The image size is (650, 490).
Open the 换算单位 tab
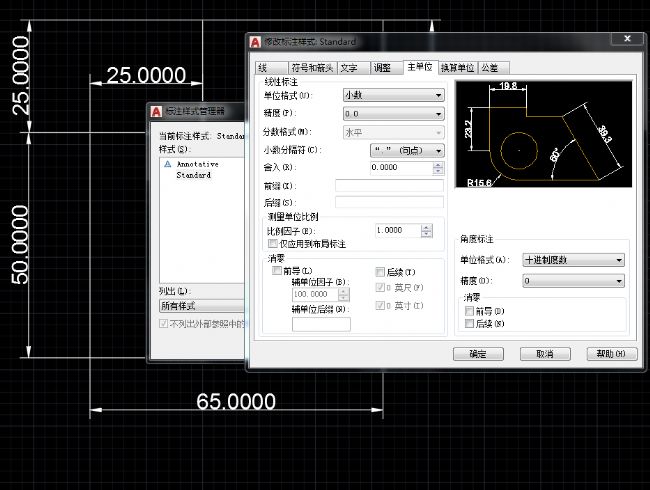click(x=458, y=68)
